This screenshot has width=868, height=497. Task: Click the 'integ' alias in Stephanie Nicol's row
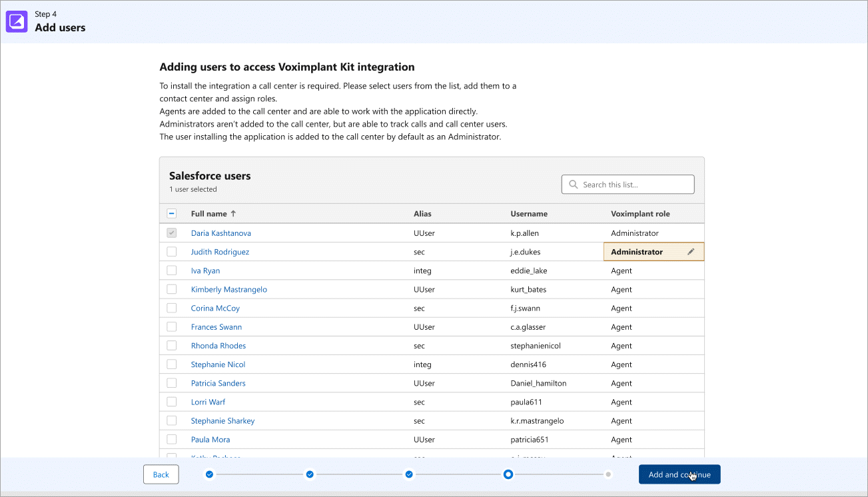(x=422, y=364)
